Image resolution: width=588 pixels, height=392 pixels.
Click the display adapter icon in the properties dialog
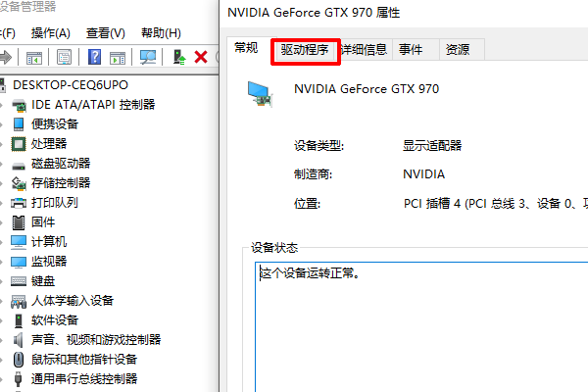coord(260,94)
